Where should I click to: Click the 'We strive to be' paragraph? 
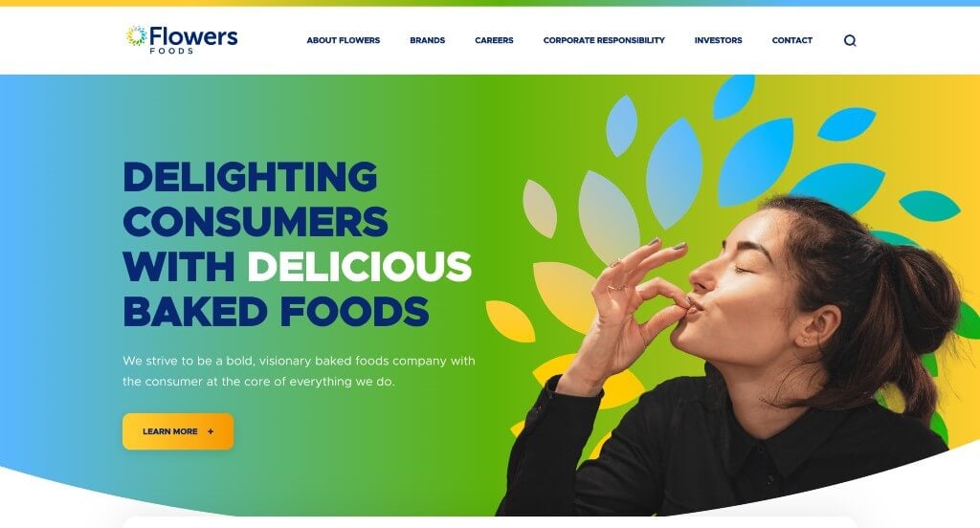(x=299, y=371)
